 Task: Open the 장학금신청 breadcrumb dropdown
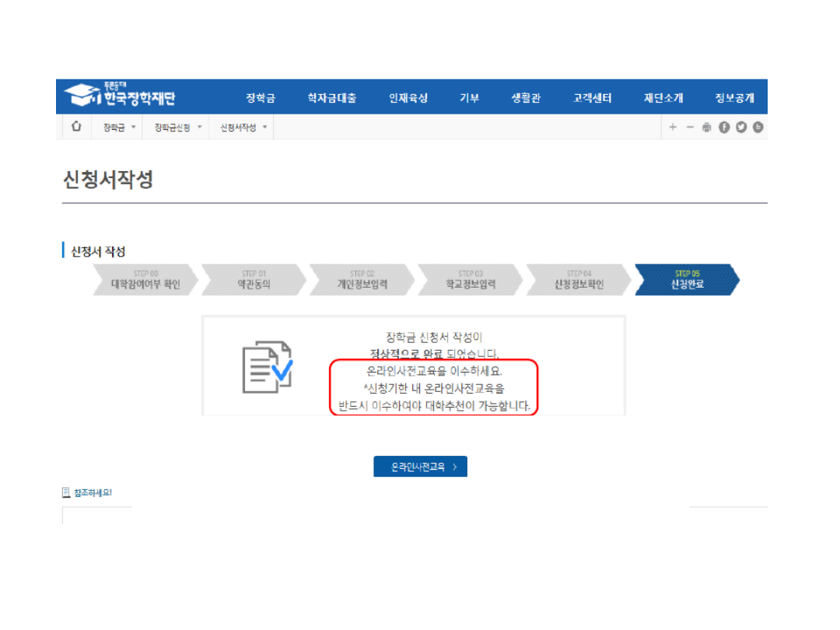[177, 128]
